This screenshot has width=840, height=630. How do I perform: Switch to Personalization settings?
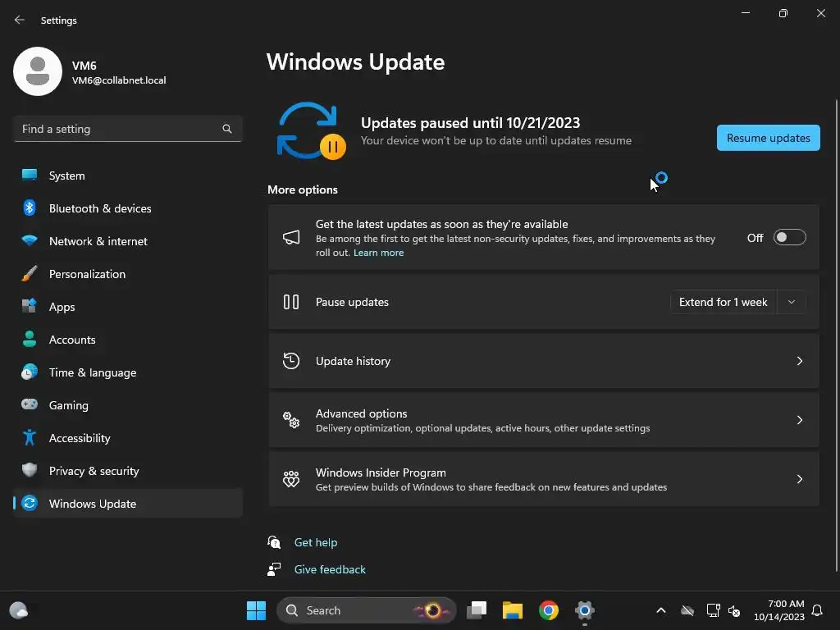coord(128,274)
